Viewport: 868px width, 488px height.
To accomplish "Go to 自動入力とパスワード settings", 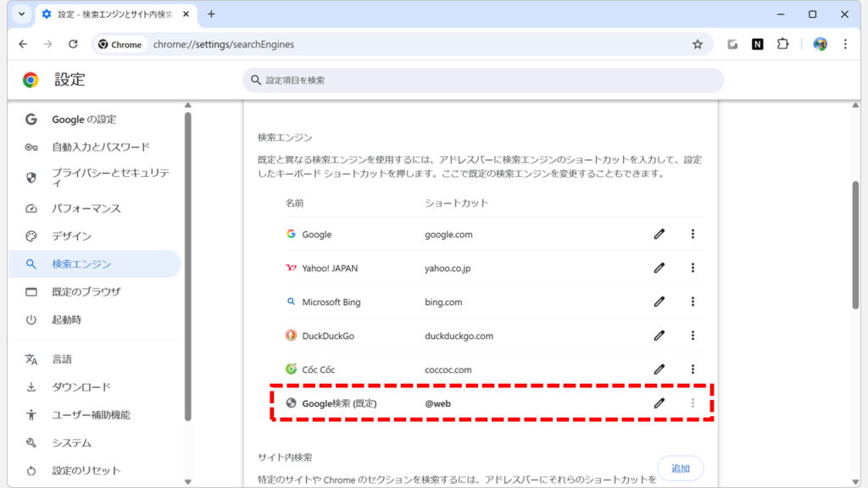I will click(x=100, y=147).
